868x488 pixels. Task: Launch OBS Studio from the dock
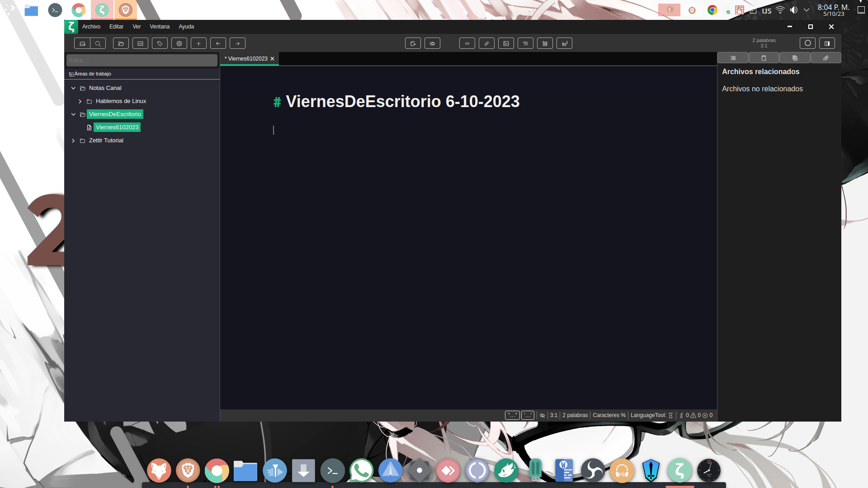point(593,471)
